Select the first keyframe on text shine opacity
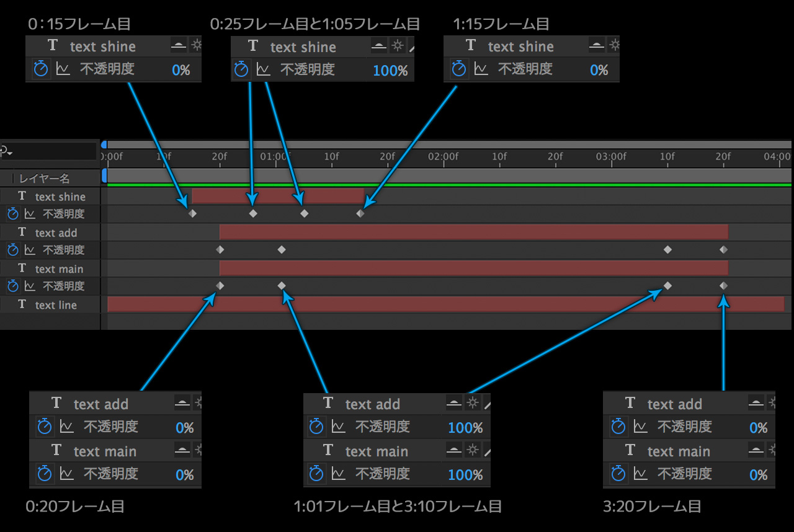Screen dimensions: 794x532 tap(192, 213)
